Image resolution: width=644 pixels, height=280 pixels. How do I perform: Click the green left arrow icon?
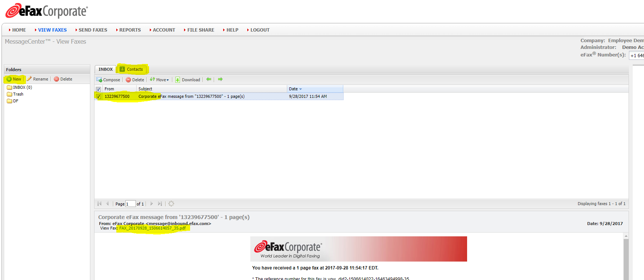209,79
